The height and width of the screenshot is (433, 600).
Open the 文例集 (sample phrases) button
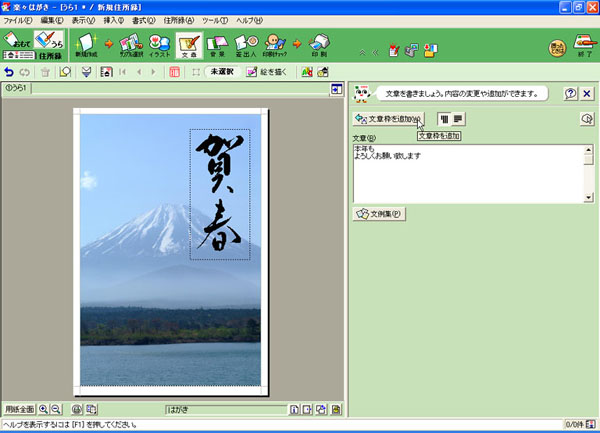(378, 214)
